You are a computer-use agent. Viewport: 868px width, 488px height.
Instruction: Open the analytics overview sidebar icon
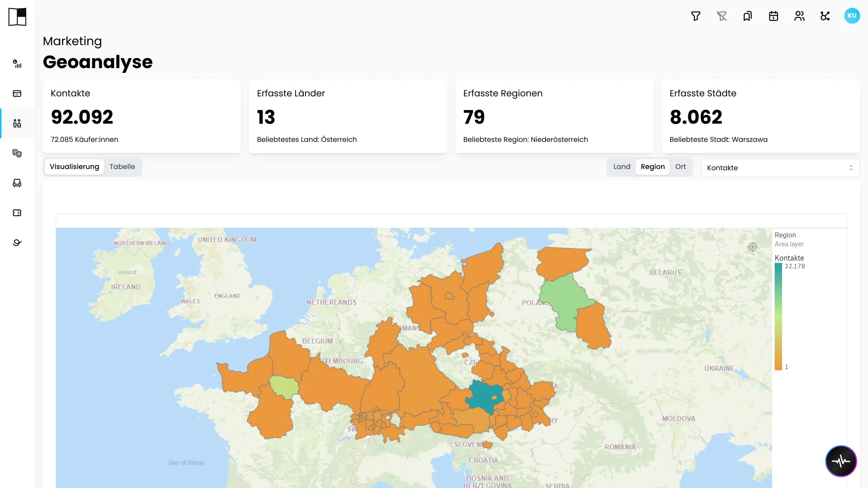pyautogui.click(x=17, y=64)
